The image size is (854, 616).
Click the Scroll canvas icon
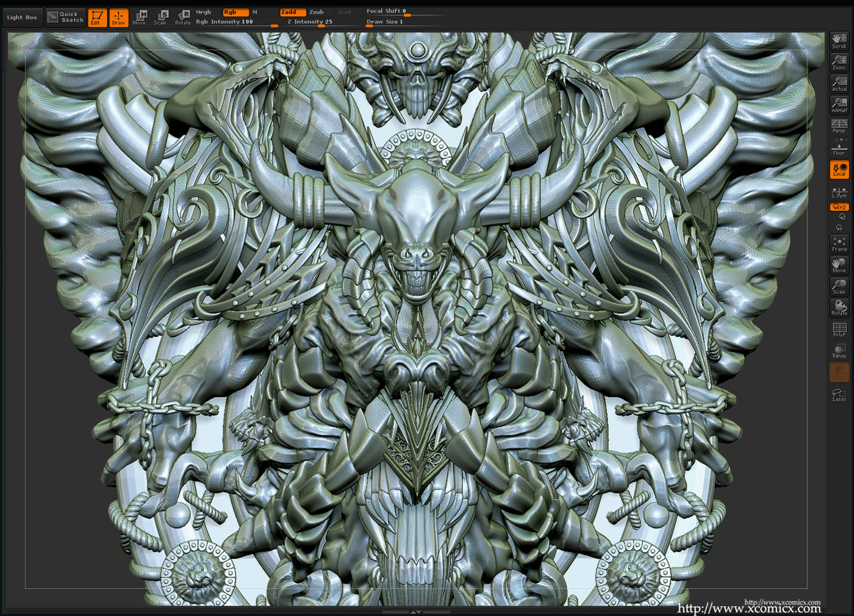coord(839,41)
